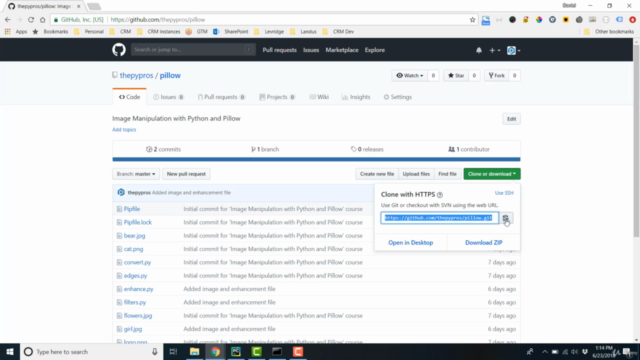Switch clone method to Use SSH

pyautogui.click(x=504, y=193)
